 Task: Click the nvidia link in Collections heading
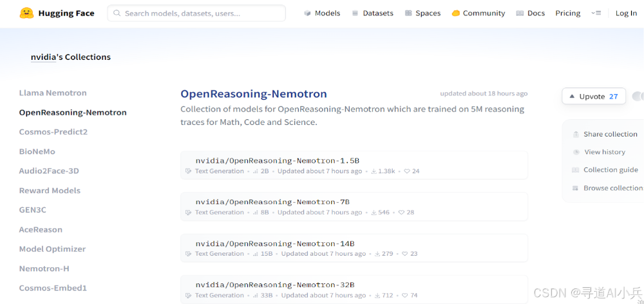click(43, 57)
